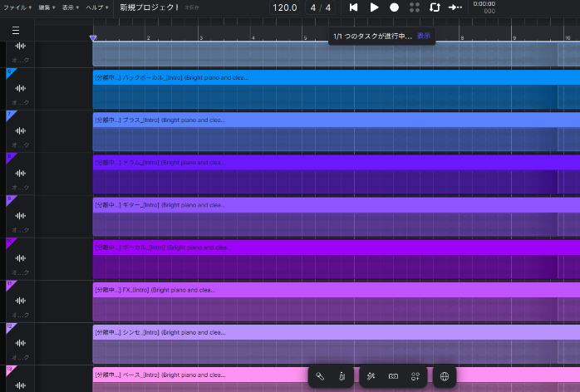The image size is (580, 392).
Task: Click the shapes-plus icon in bottom toolbar
Action: (415, 377)
